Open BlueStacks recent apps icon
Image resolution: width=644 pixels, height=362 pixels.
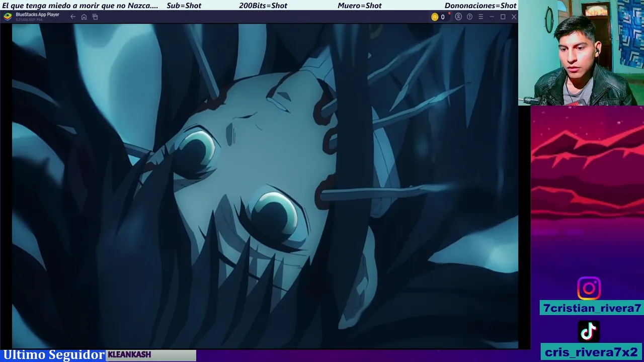point(95,17)
